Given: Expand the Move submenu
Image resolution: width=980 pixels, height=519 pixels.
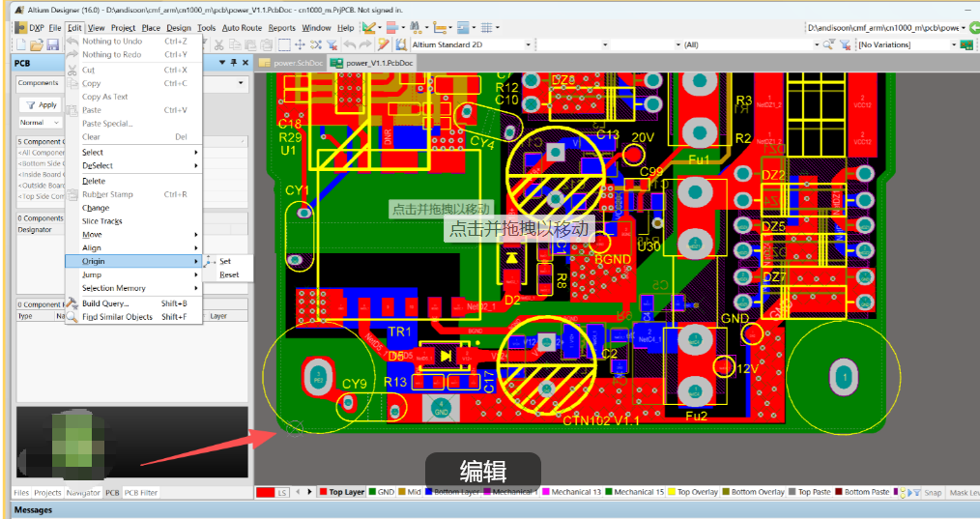Looking at the screenshot, I should click(x=133, y=235).
